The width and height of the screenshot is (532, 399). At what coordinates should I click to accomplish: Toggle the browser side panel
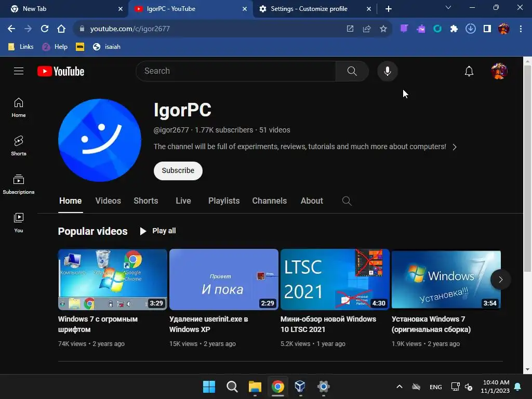[487, 29]
